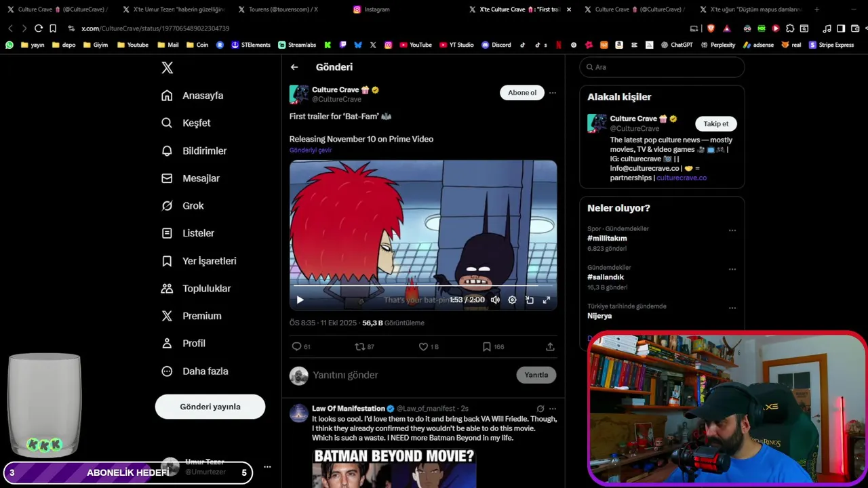The height and width of the screenshot is (488, 868).
Task: Toggle picture-in-picture on the video
Action: click(530, 300)
